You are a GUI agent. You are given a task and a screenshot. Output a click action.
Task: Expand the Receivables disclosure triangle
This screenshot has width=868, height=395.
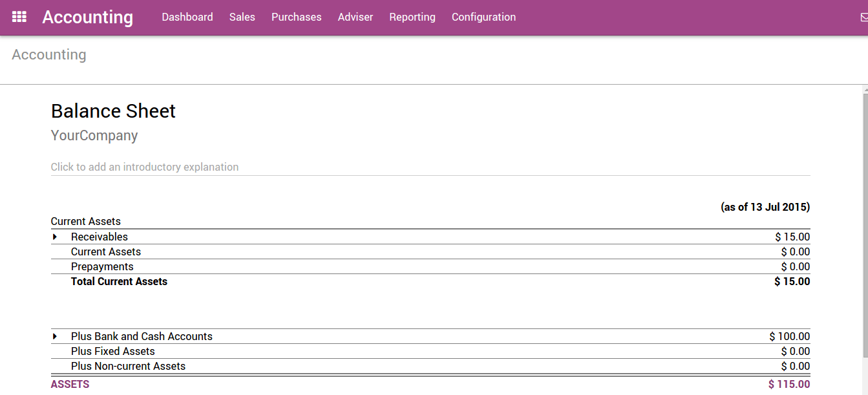(x=56, y=237)
